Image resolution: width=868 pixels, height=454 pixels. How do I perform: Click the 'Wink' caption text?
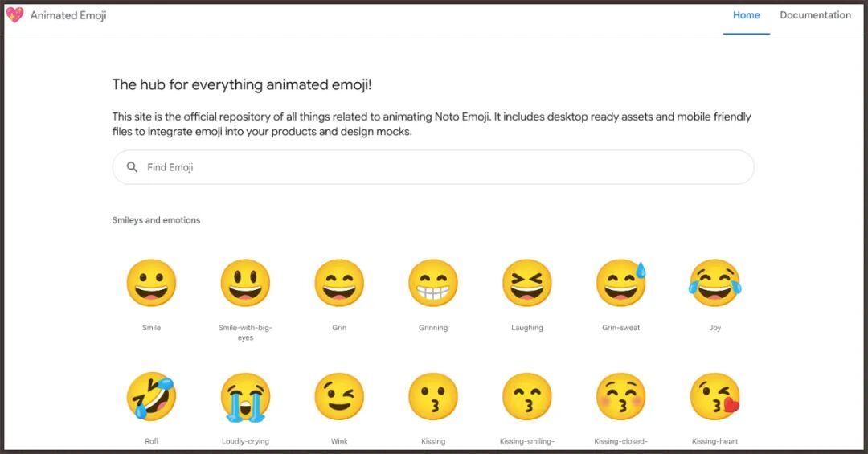click(x=339, y=441)
